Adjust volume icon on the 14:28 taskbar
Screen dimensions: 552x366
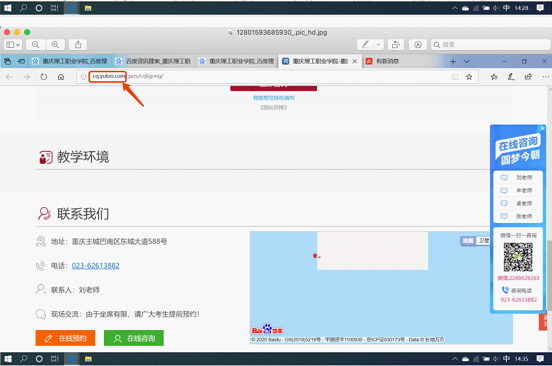coord(496,8)
